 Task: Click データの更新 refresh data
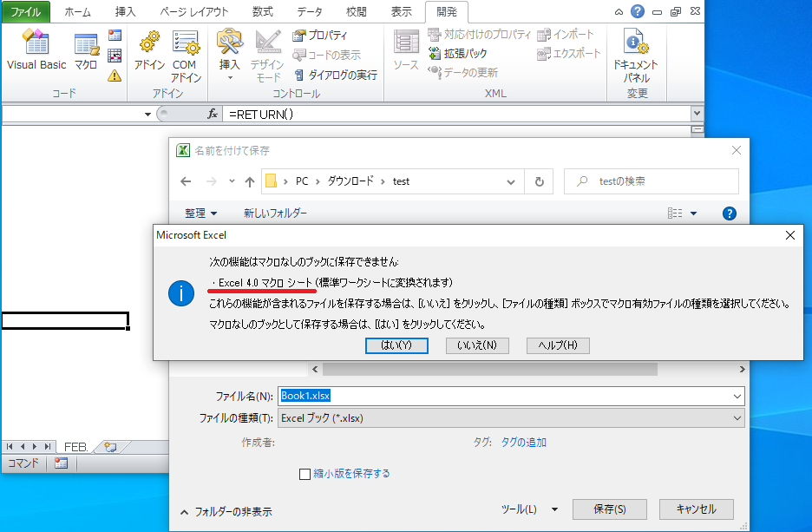point(463,73)
